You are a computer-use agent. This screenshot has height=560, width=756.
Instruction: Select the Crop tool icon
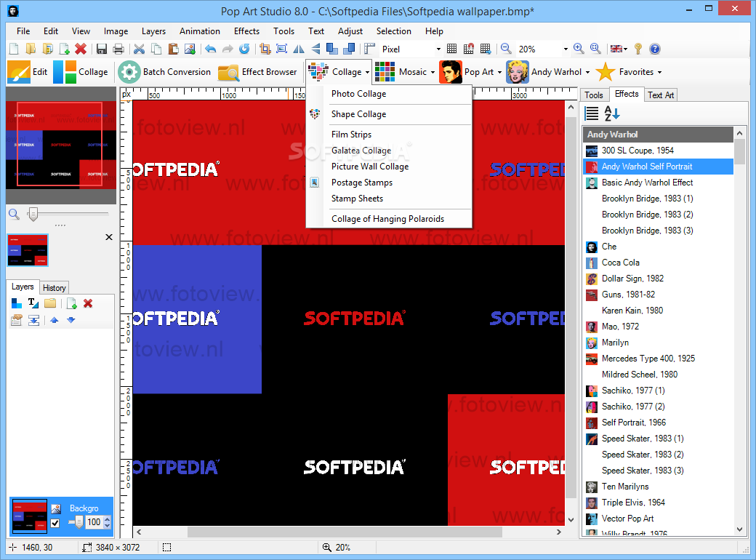click(x=265, y=49)
